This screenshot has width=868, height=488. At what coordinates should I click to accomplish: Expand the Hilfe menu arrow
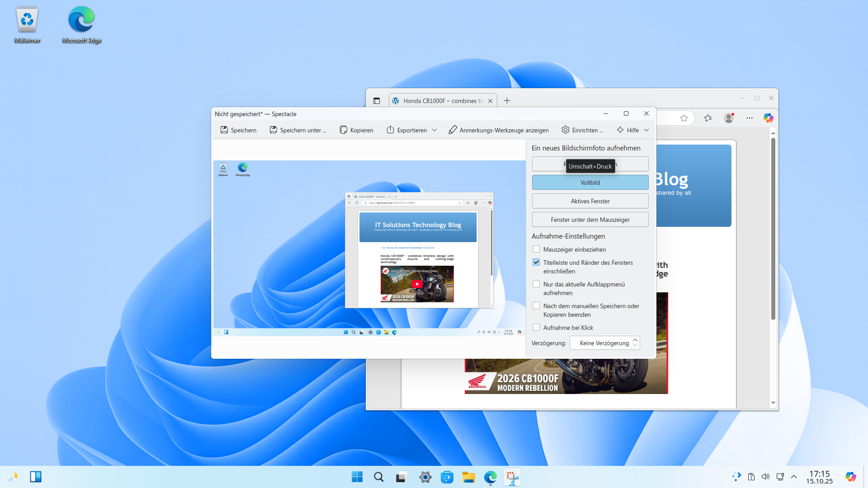click(646, 130)
